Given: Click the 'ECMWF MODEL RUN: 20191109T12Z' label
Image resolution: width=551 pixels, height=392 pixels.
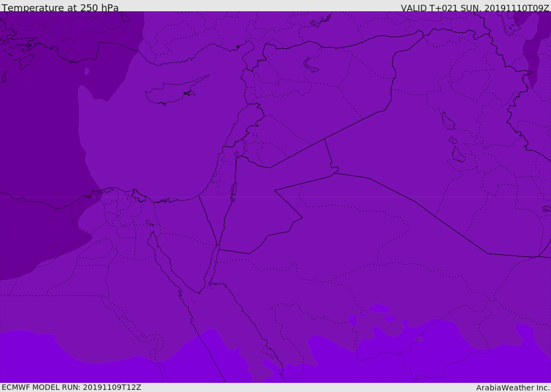Looking at the screenshot, I should pos(72,388).
